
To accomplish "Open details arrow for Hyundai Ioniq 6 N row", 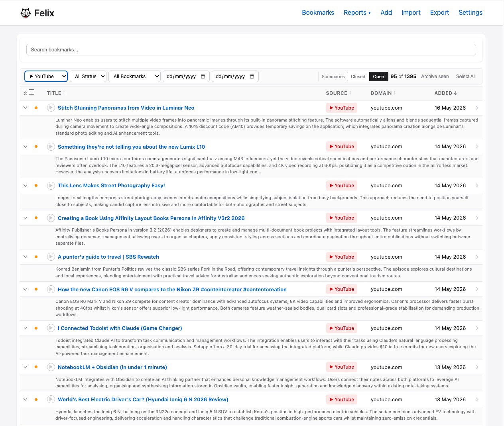I will click(477, 399).
